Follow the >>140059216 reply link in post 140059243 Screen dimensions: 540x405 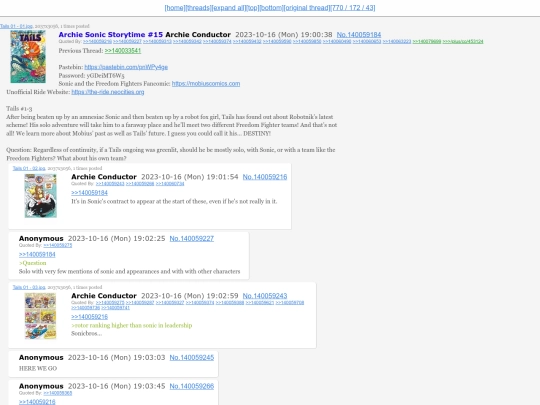pos(90,317)
